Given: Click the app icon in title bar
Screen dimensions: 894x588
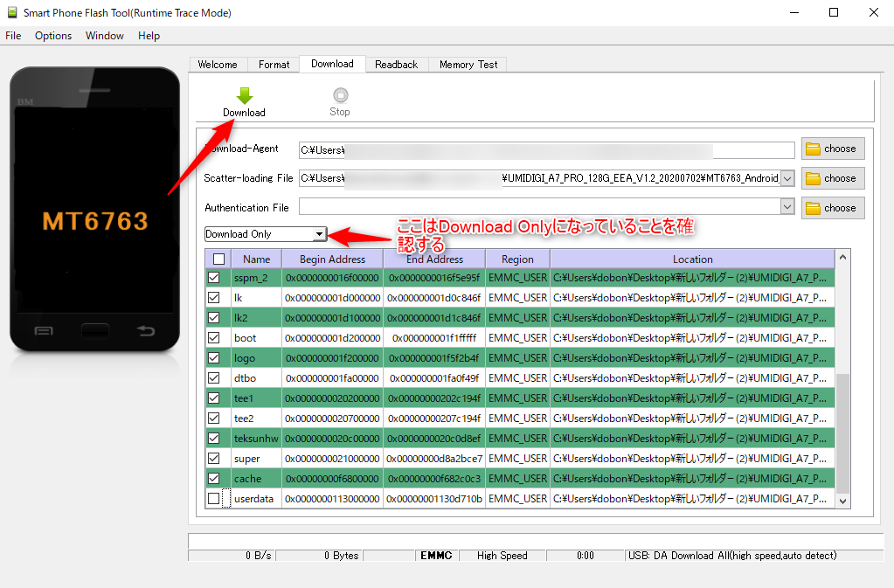Looking at the screenshot, I should [12, 12].
